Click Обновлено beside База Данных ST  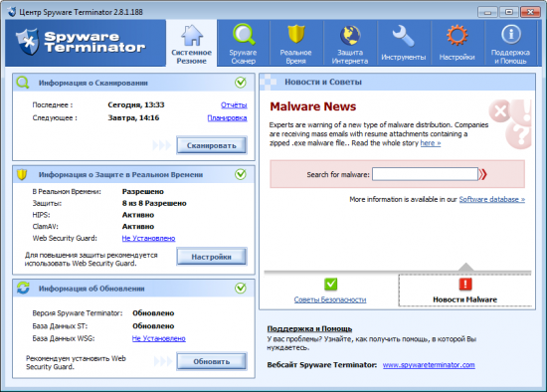pos(153,326)
